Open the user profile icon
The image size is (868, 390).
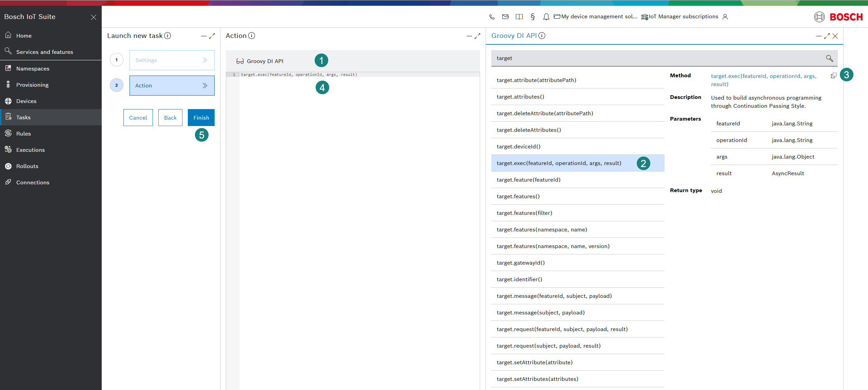(725, 17)
